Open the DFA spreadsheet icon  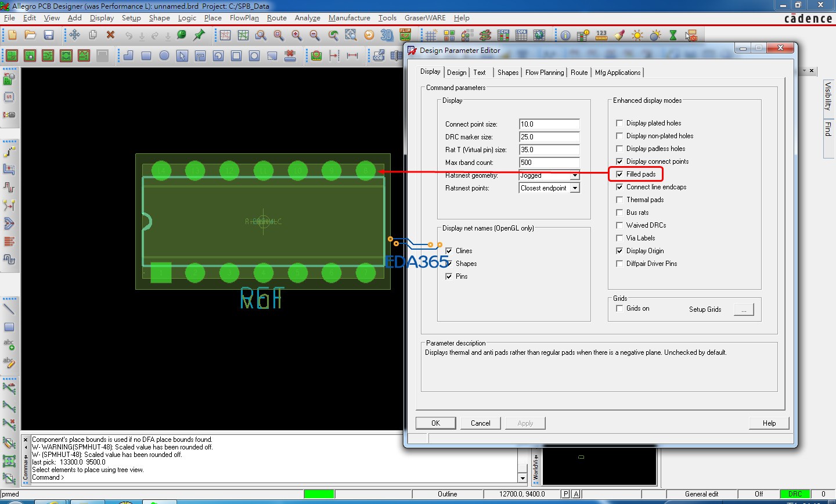coord(521,35)
